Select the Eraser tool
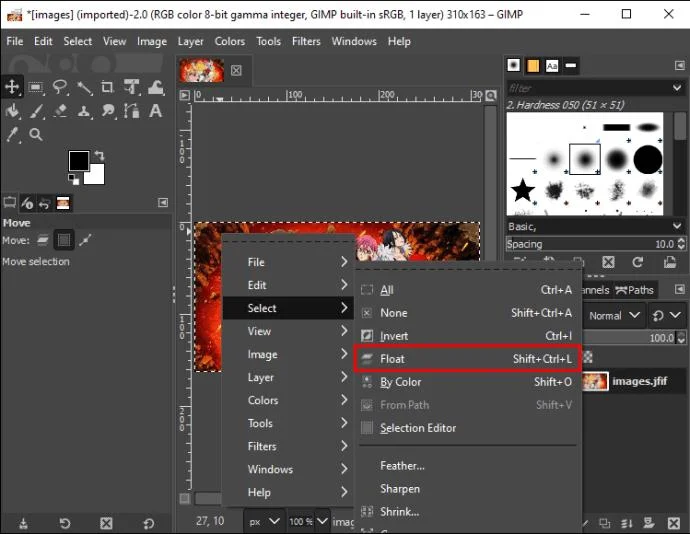Screen dimensions: 690x534 coord(60,110)
